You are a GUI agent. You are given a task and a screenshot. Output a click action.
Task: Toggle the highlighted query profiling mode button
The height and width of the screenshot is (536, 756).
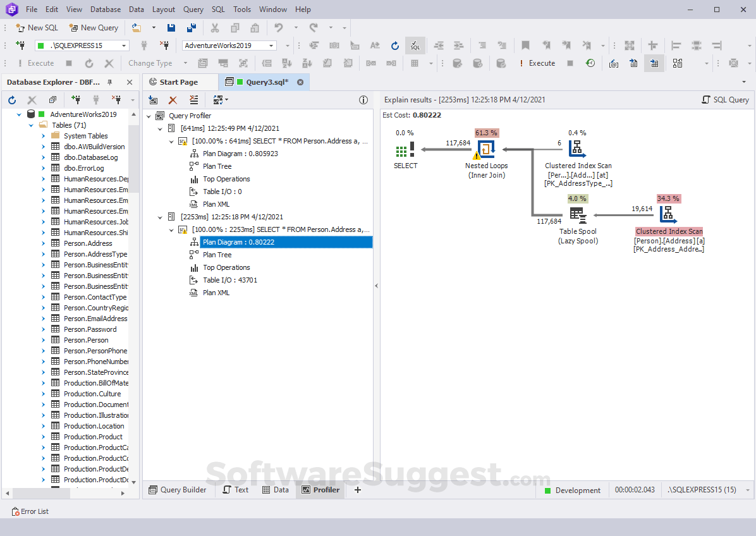[x=654, y=63]
